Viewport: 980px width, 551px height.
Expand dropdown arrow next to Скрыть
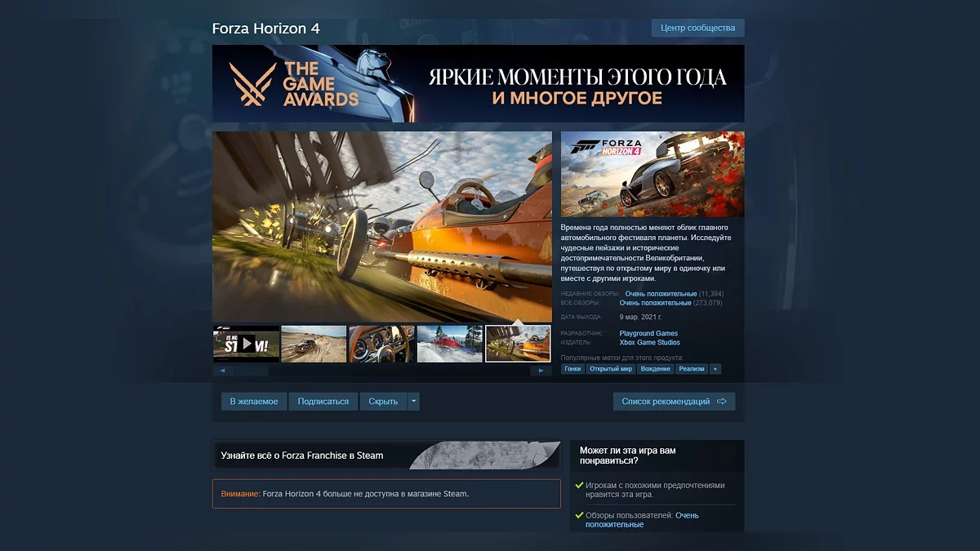(x=413, y=401)
